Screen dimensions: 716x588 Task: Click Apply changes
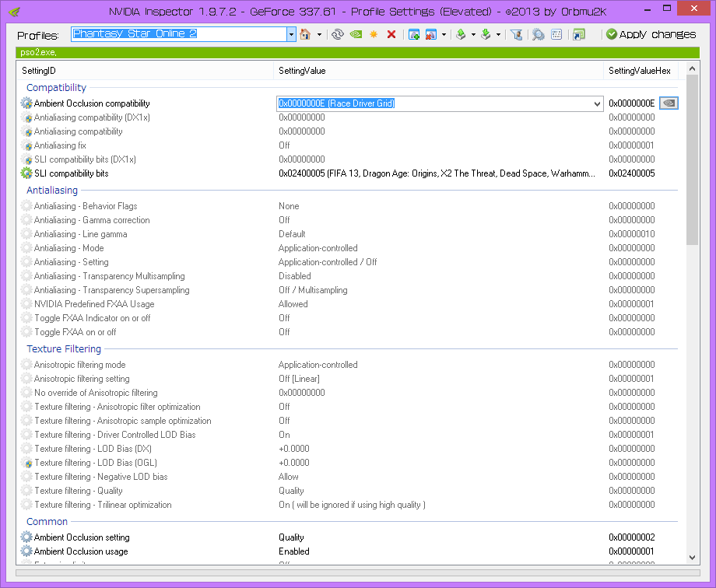click(651, 34)
